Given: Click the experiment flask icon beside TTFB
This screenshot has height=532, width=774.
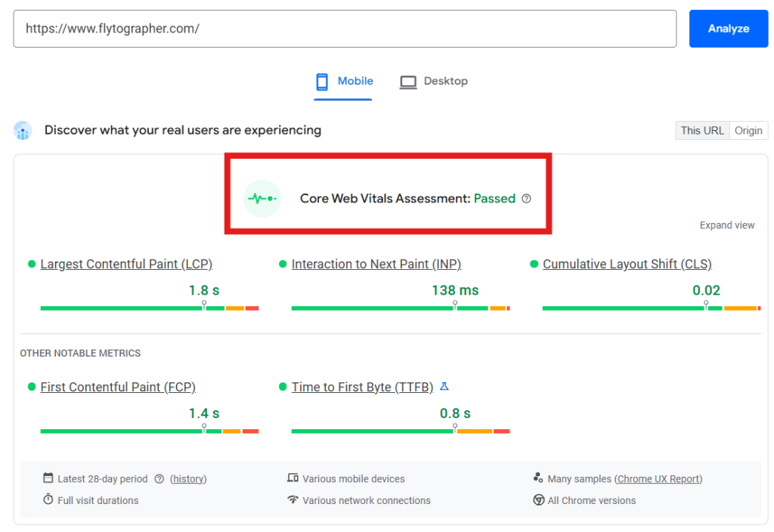Looking at the screenshot, I should (444, 386).
